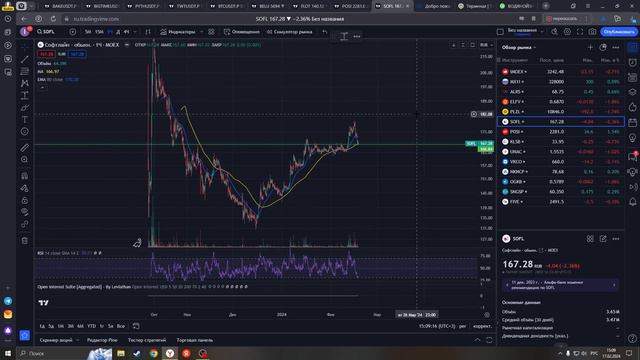Open the hotlists flame panel icon

[632, 107]
